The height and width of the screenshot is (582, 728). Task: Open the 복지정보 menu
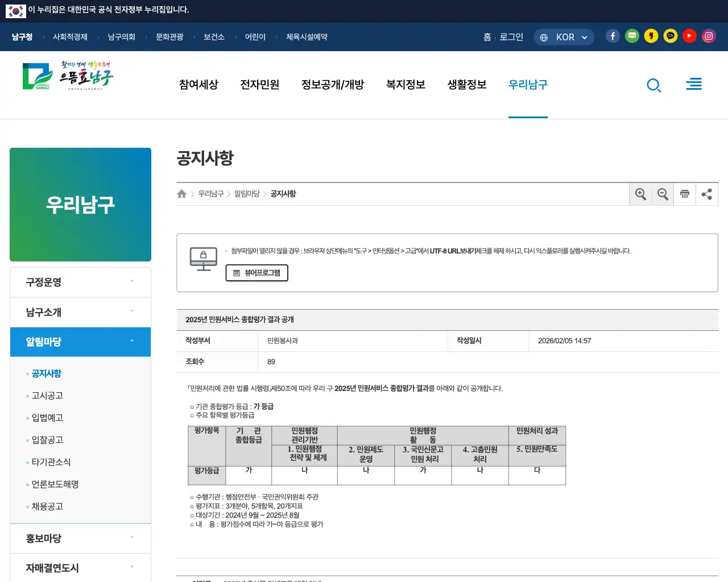[x=405, y=84]
